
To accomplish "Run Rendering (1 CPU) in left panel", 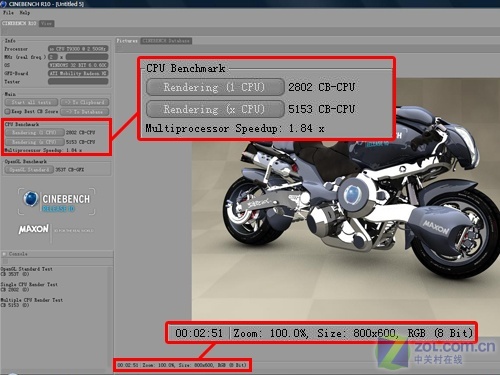I will pyautogui.click(x=34, y=133).
